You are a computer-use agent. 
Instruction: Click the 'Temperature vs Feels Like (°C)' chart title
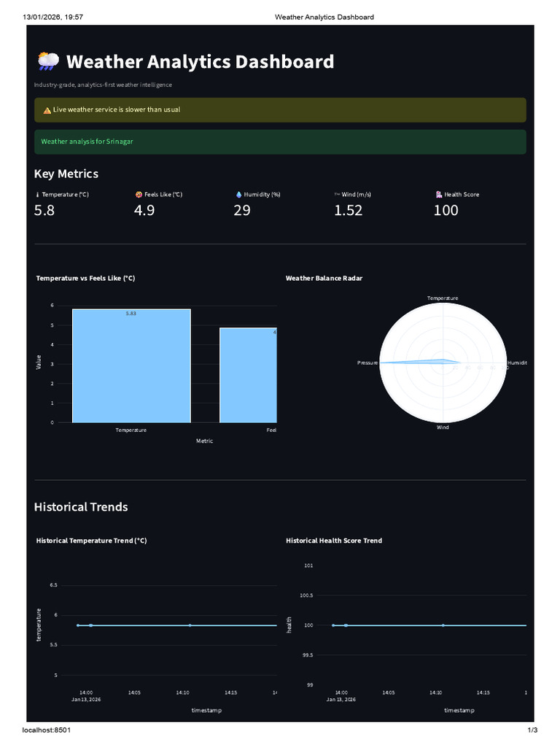86,278
